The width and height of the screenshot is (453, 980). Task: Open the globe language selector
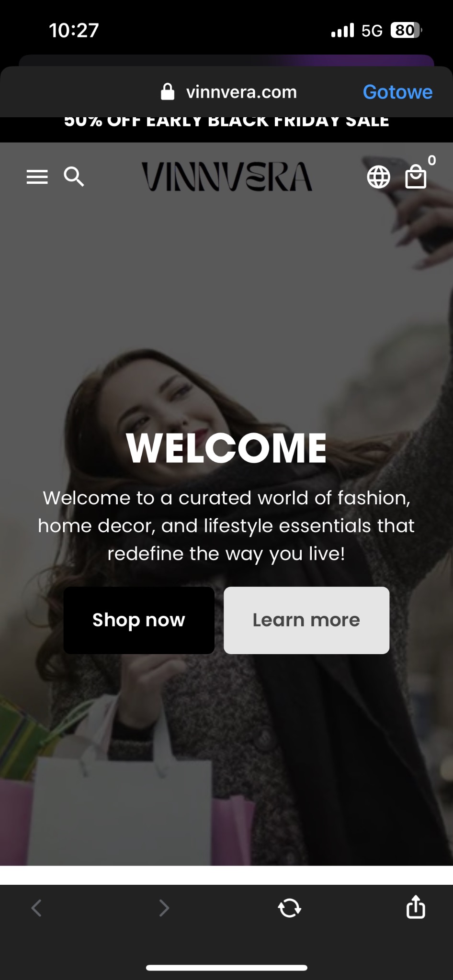(378, 177)
